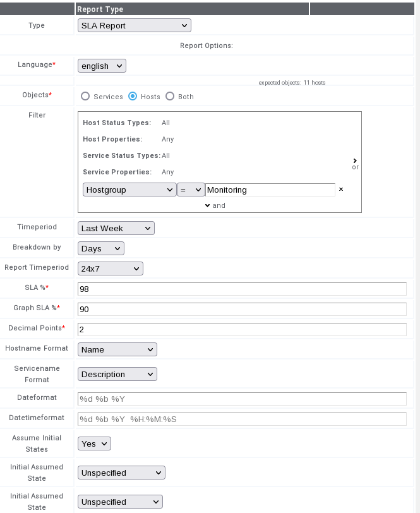The width and height of the screenshot is (420, 513).
Task: Select the Services radio button
Action: tap(85, 96)
